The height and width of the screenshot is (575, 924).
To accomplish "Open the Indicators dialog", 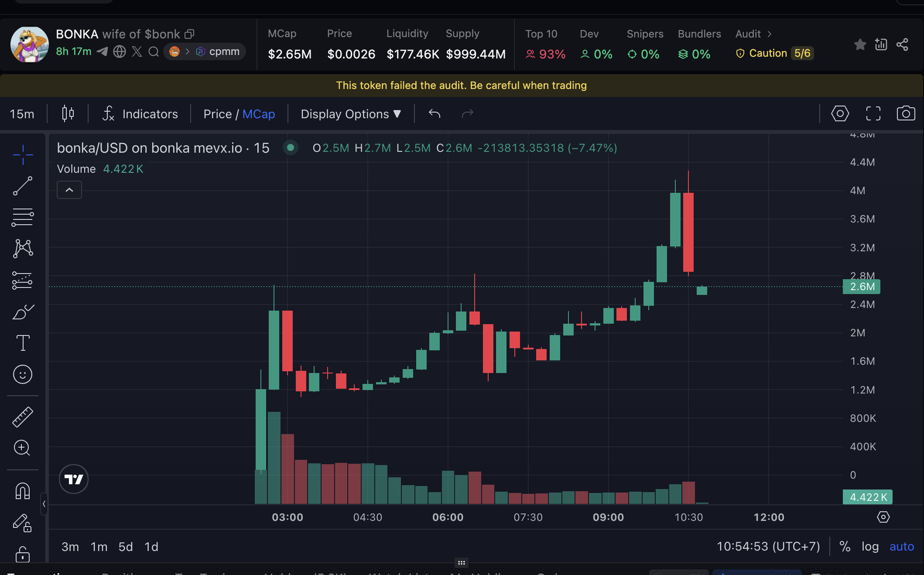I will [x=140, y=114].
